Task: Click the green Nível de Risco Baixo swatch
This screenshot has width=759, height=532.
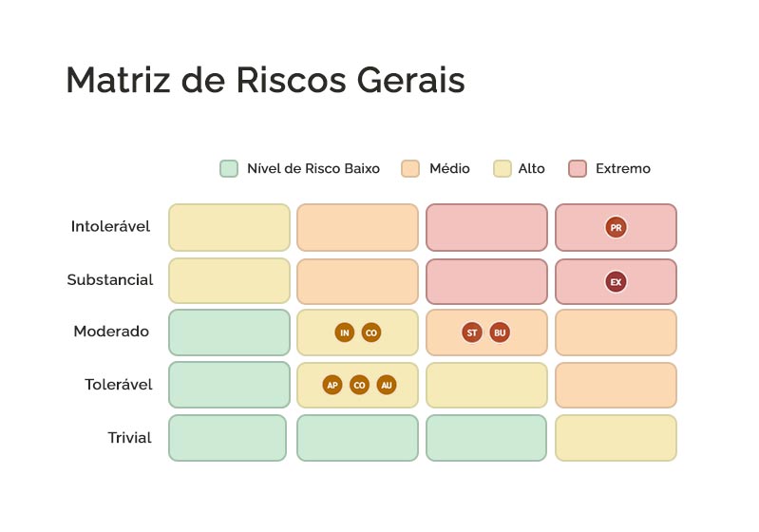Action: 229,169
